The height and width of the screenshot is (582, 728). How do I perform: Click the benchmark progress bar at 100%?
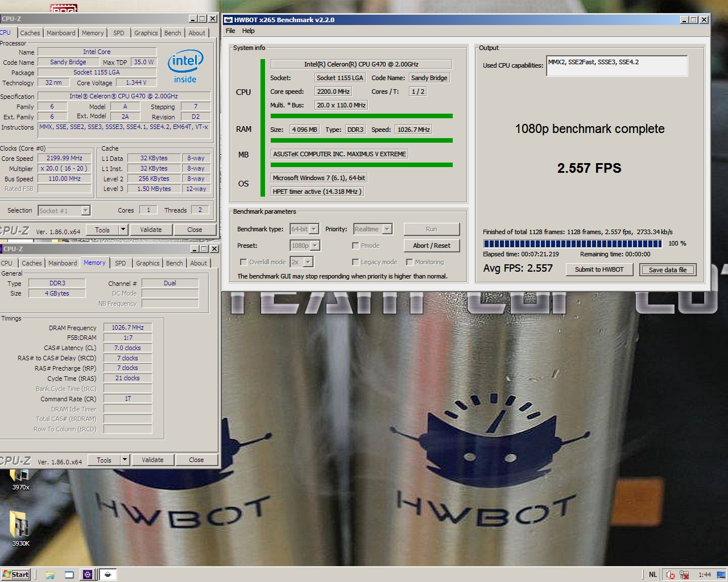click(x=573, y=243)
